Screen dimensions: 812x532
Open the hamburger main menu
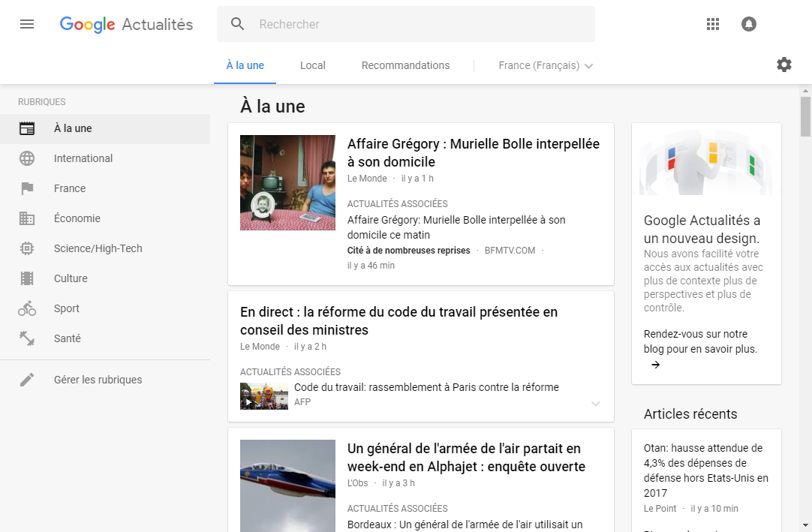click(x=27, y=24)
